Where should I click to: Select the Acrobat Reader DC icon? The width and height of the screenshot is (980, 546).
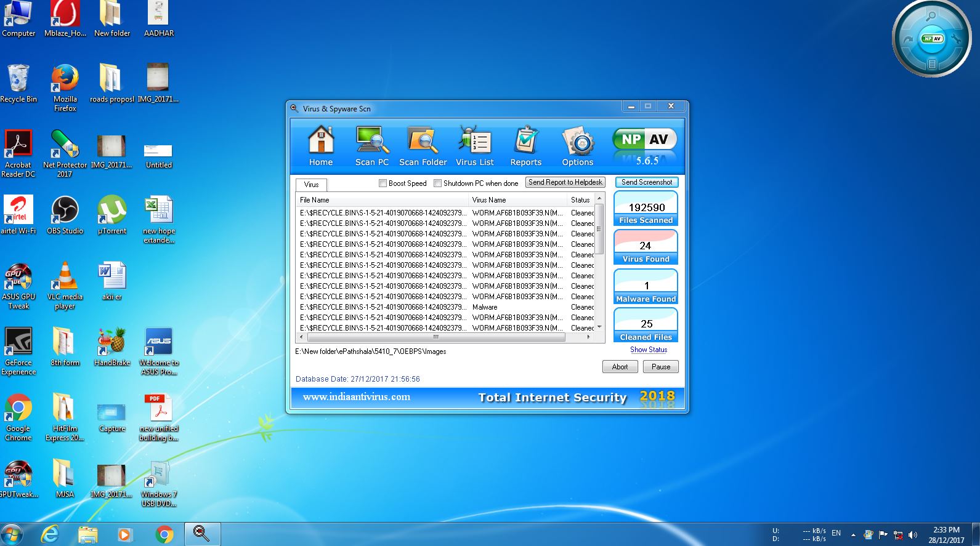click(18, 154)
